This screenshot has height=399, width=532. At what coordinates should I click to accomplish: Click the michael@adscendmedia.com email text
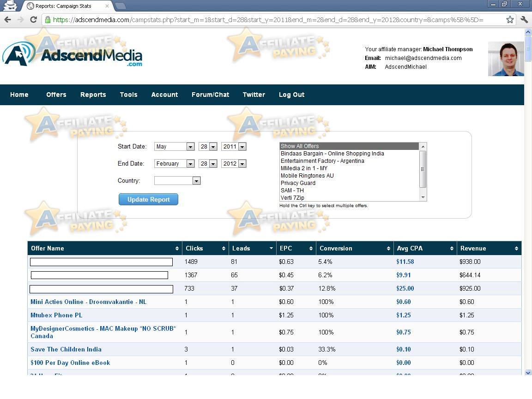(423, 58)
